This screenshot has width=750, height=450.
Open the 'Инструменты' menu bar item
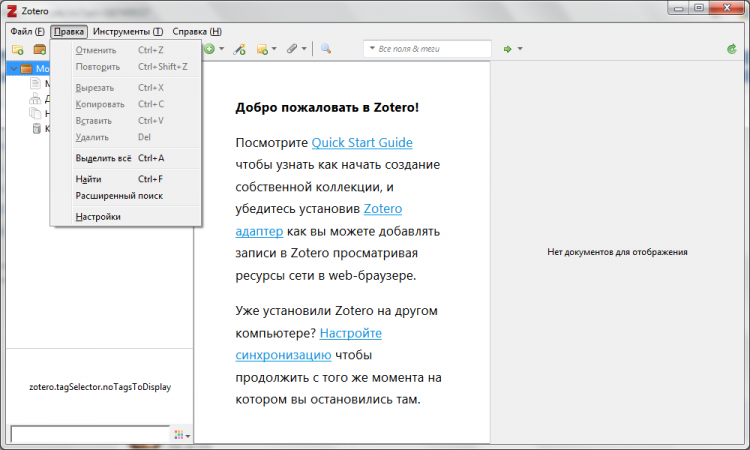point(129,31)
